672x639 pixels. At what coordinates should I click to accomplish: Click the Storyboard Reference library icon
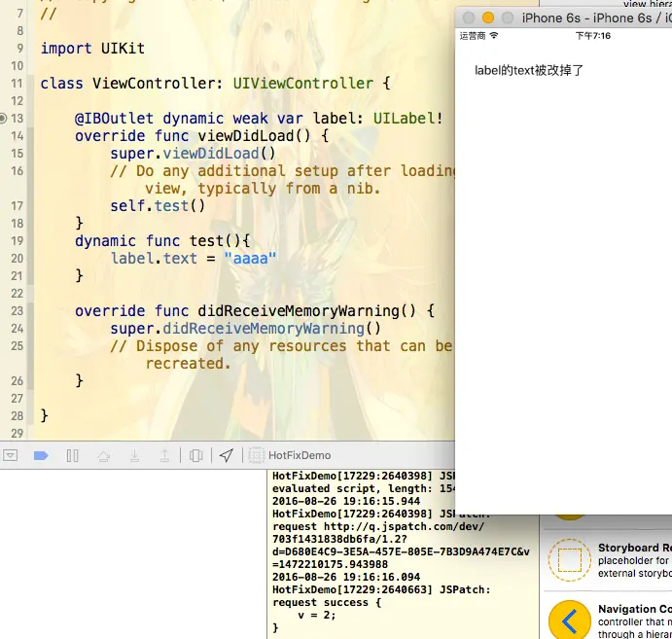point(570,560)
